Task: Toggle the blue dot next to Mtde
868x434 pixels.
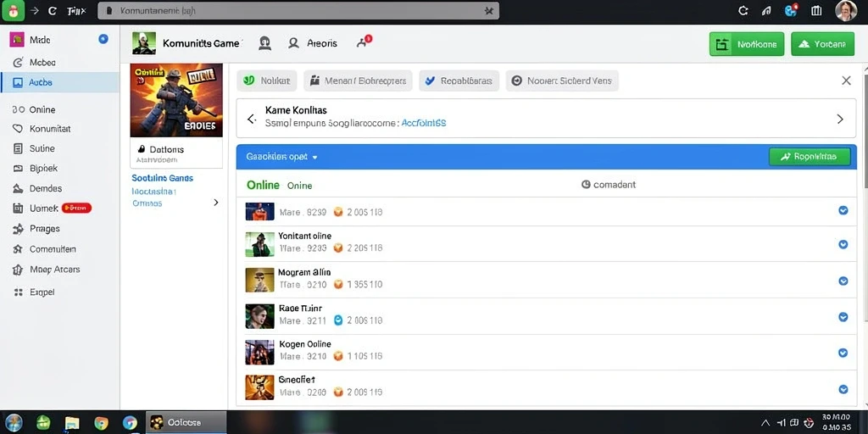Action: (103, 39)
